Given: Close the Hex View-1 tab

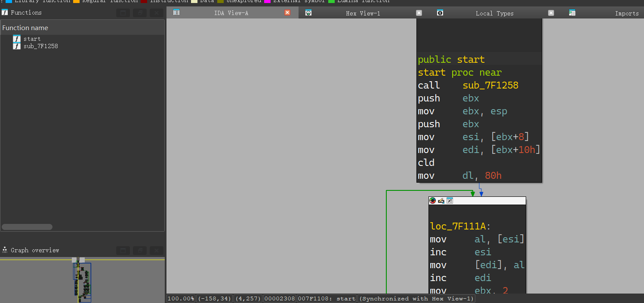Looking at the screenshot, I should pos(419,13).
